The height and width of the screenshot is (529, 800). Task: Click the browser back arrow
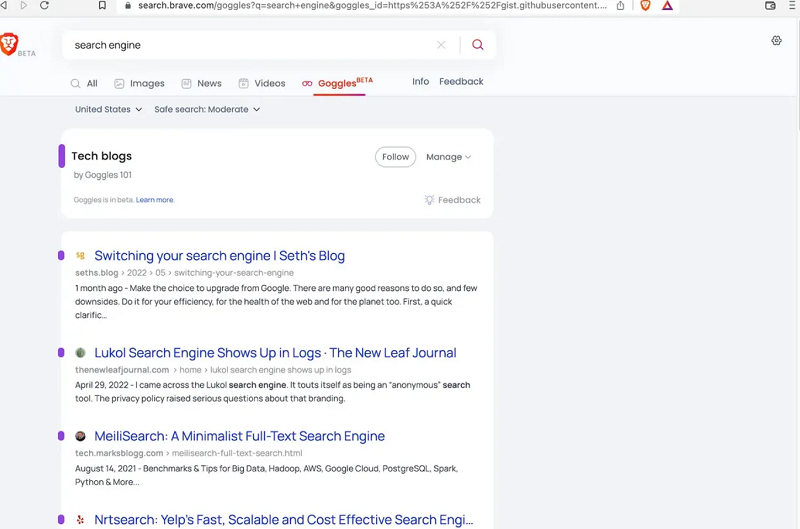point(4,6)
